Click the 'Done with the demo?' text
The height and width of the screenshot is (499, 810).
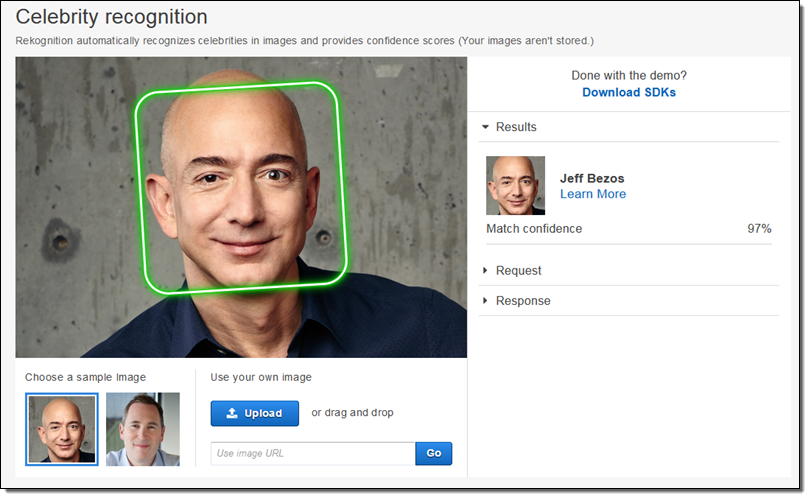(629, 75)
